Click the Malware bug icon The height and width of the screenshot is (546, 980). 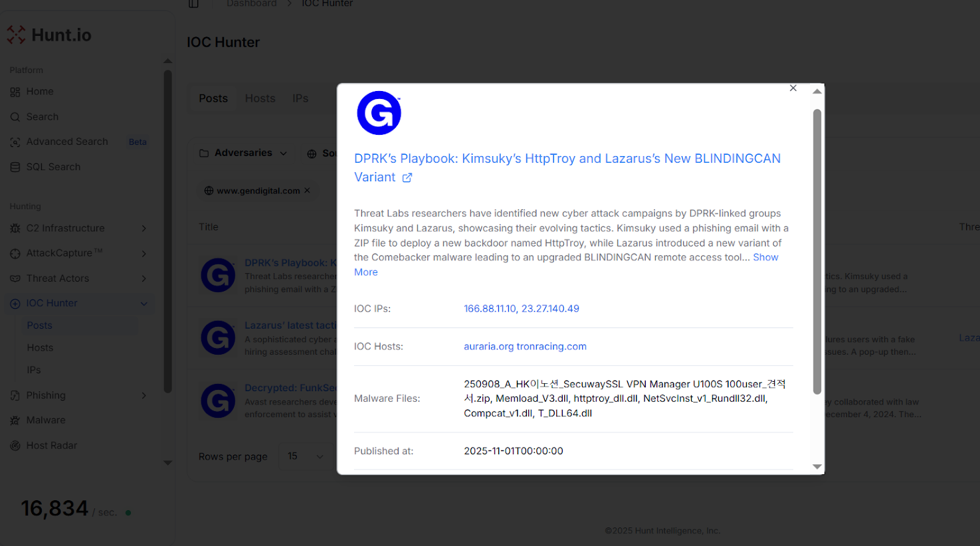coord(15,420)
